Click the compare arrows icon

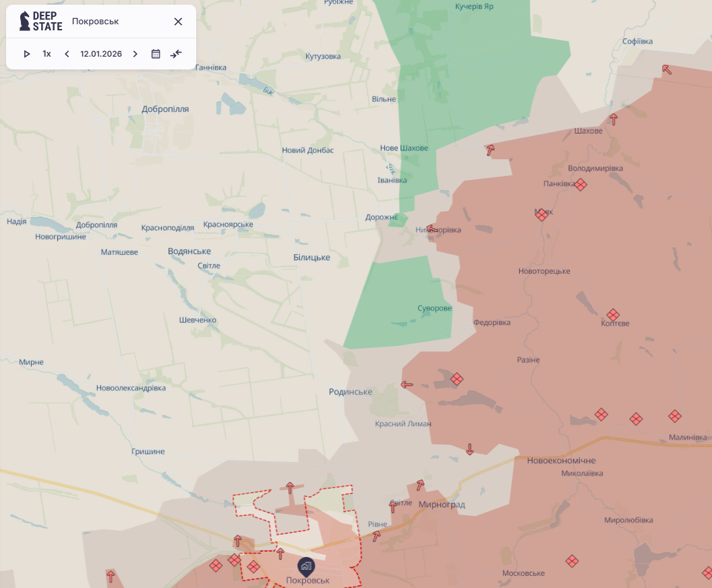(x=176, y=54)
